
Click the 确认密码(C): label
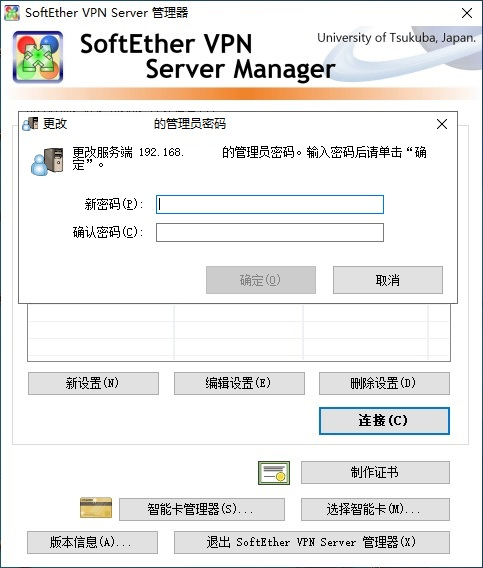(x=108, y=232)
